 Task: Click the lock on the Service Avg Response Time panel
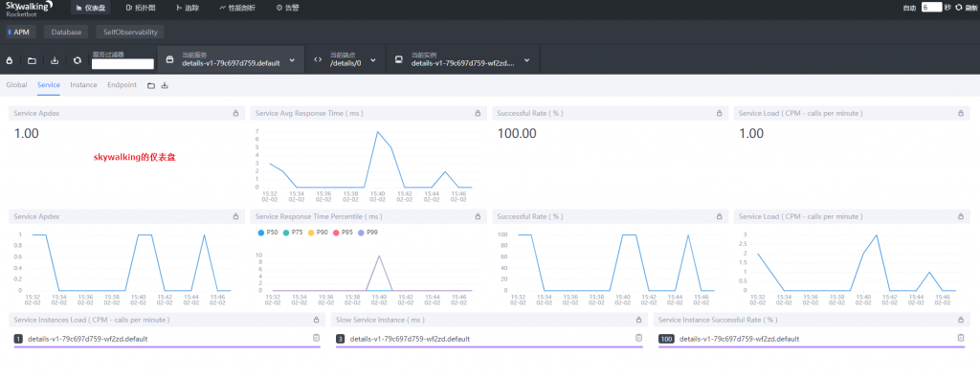click(478, 114)
